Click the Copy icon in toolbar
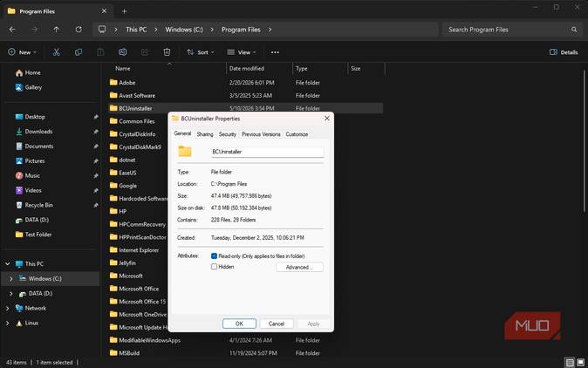The height and width of the screenshot is (368, 588). (x=79, y=52)
